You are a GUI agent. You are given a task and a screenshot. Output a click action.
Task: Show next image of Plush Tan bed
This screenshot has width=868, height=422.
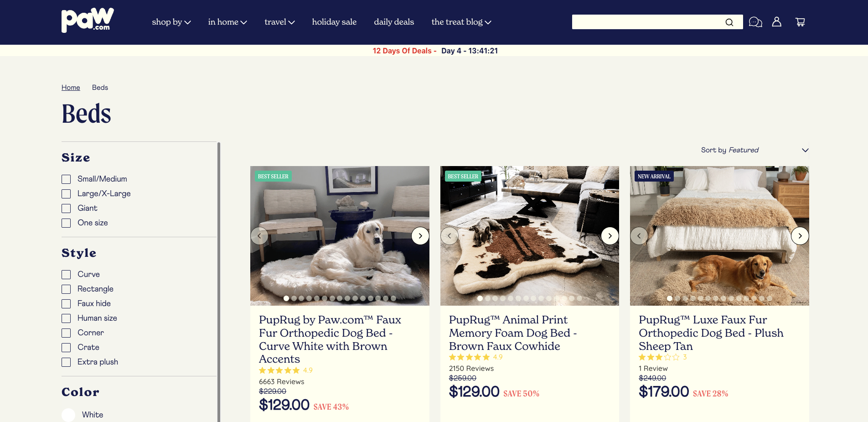[x=800, y=236]
